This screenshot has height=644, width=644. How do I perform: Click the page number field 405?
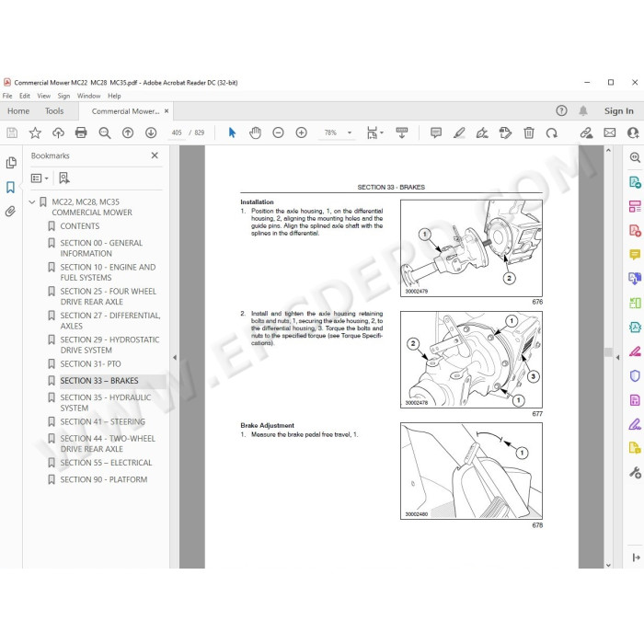coord(177,132)
